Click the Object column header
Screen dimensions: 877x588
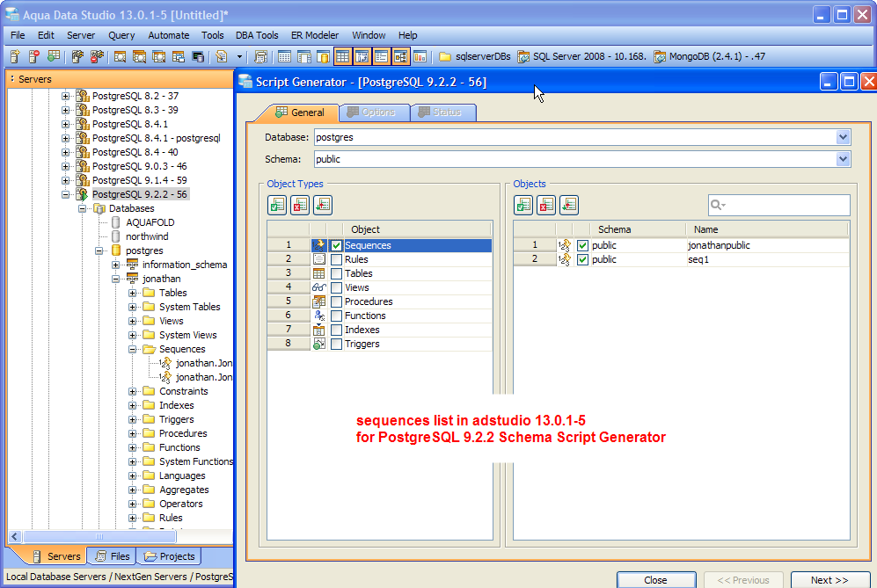point(417,229)
